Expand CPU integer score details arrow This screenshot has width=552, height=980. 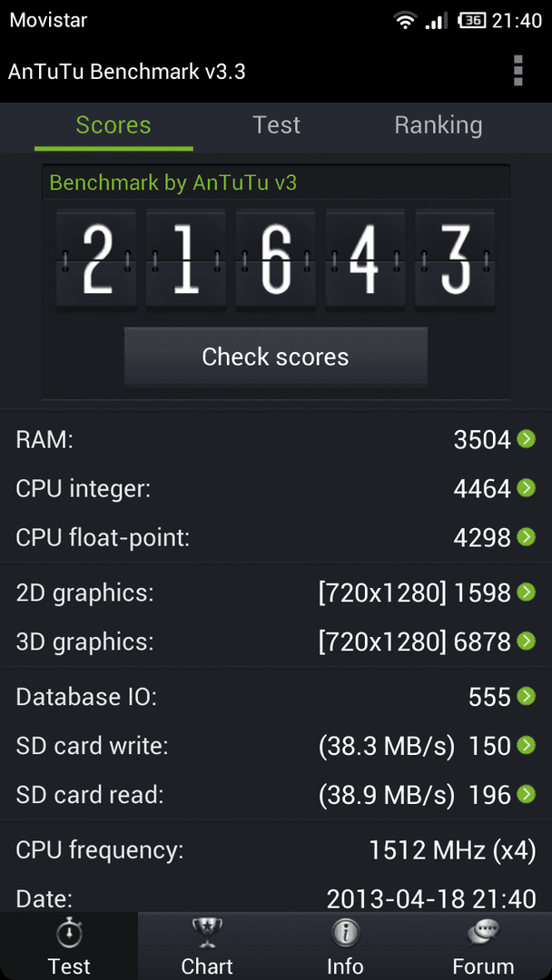click(x=527, y=488)
